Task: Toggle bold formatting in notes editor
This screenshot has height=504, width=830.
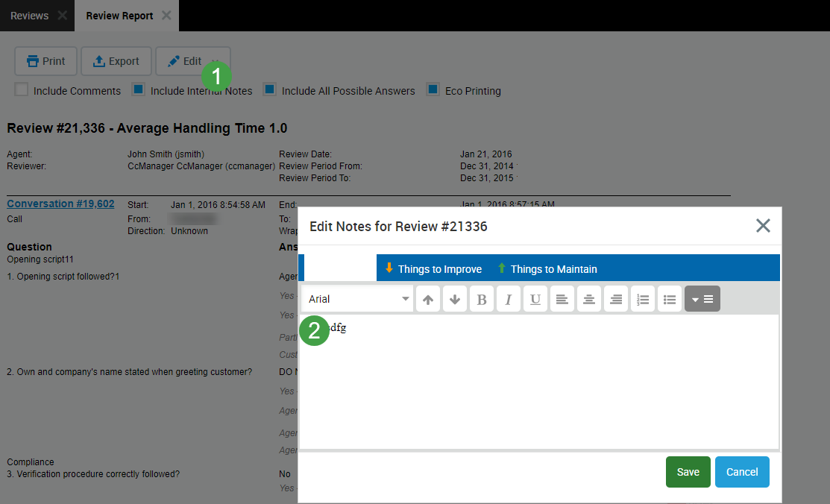Action: (x=482, y=299)
